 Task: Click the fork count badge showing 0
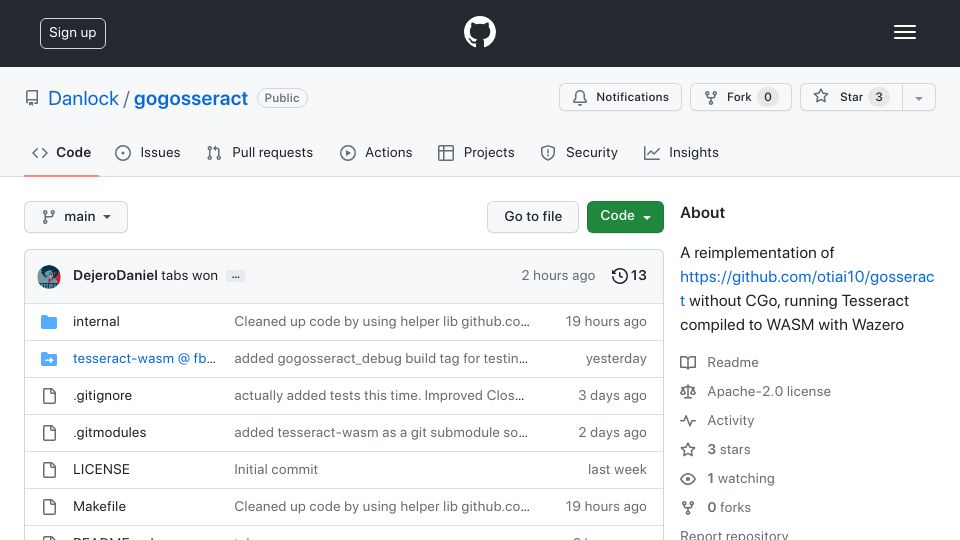(768, 97)
